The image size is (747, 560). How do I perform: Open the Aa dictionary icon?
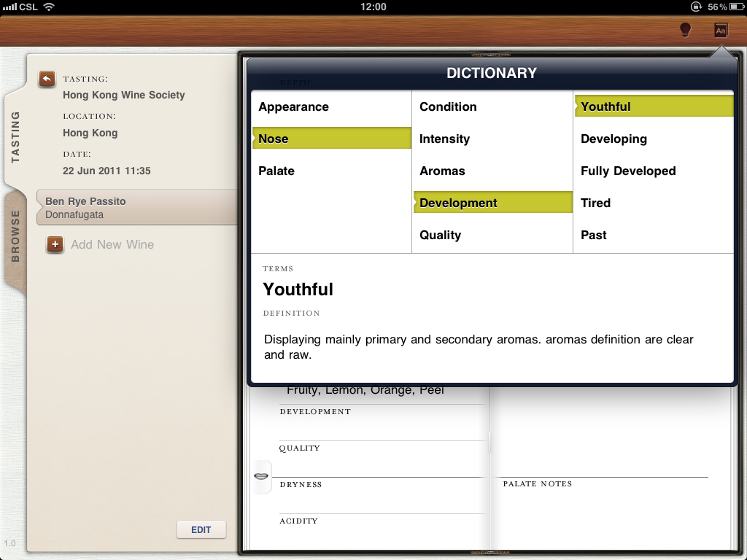pyautogui.click(x=721, y=30)
